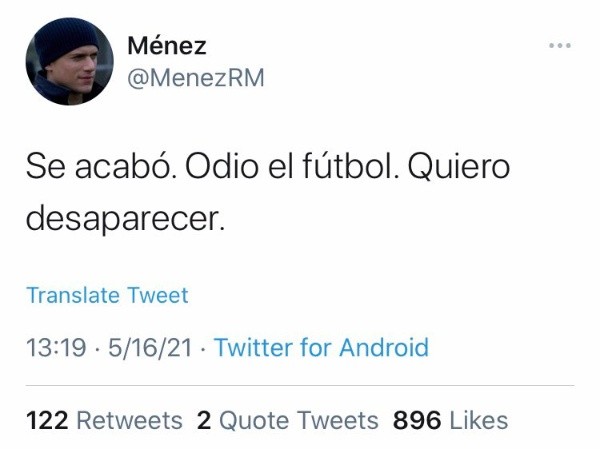Click the number 122 retweet count
This screenshot has width=600, height=449.
coord(46,421)
